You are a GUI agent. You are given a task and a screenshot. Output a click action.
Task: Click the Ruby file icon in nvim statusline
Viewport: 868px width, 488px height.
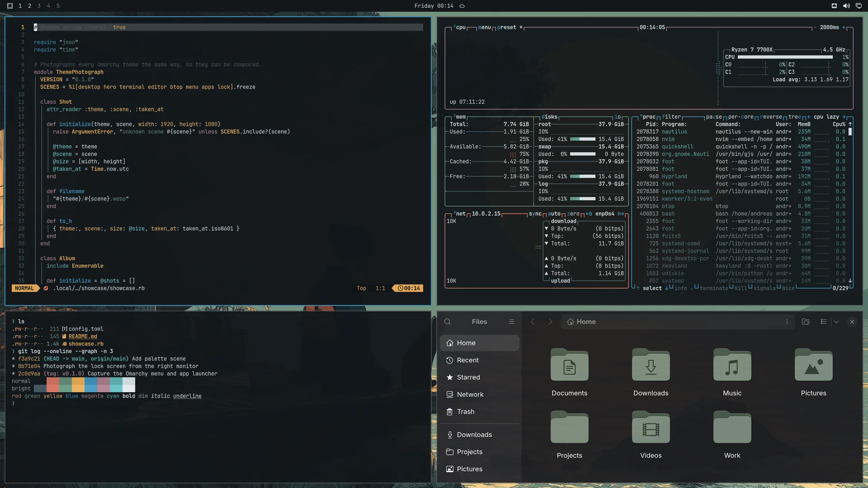pyautogui.click(x=46, y=288)
